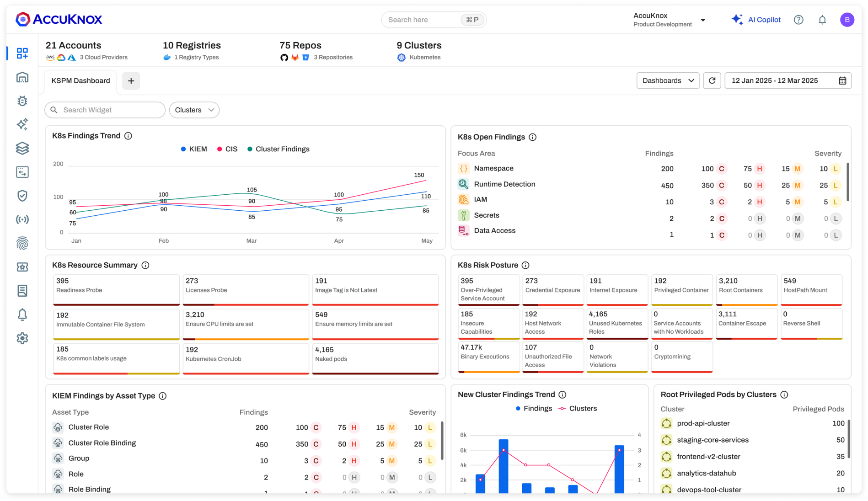This screenshot has width=868, height=501.
Task: Click the refresh dashboard button
Action: click(712, 80)
